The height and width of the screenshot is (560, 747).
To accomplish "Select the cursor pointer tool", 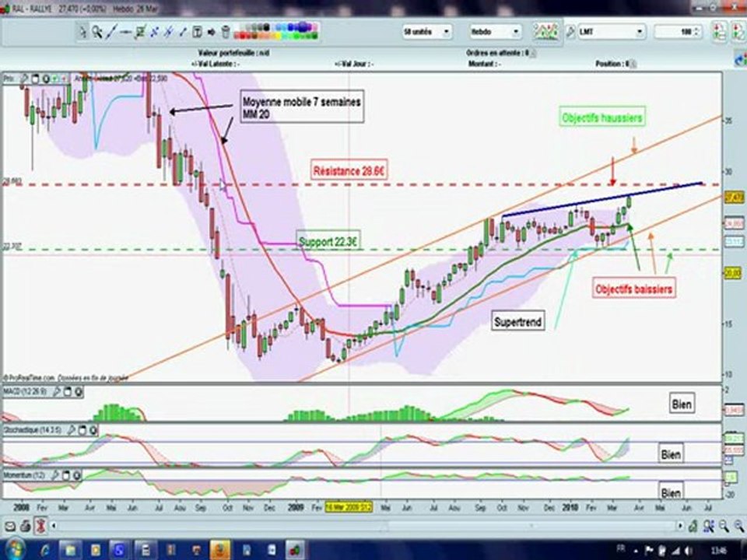I will tap(83, 32).
